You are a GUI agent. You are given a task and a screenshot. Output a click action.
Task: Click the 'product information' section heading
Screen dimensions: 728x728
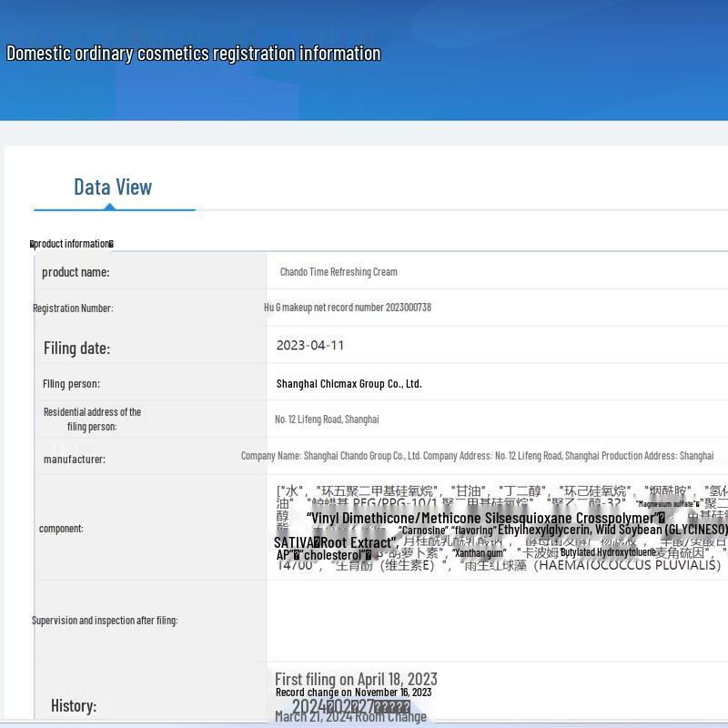[x=72, y=244]
